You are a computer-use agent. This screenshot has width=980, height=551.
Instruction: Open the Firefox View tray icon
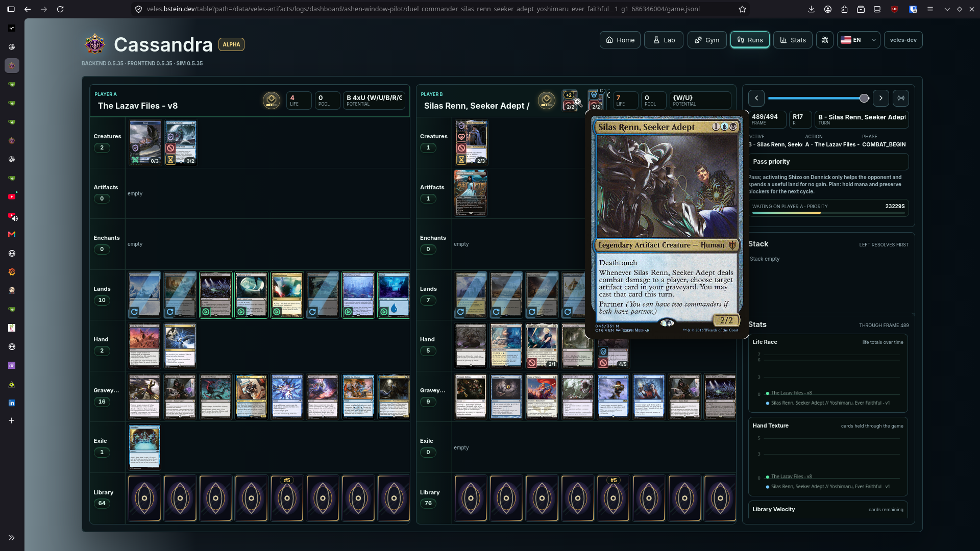tap(861, 9)
